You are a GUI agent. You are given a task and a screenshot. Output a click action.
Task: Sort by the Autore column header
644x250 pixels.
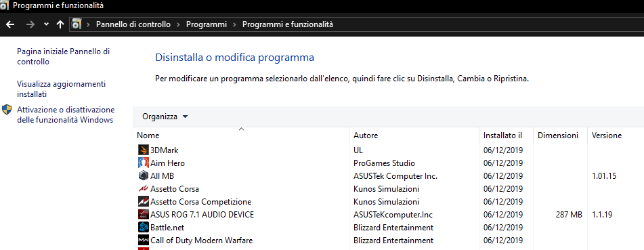[366, 136]
